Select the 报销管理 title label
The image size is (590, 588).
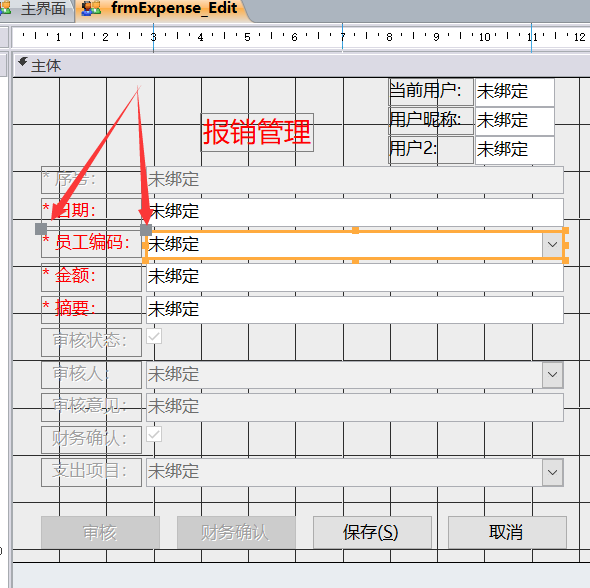(257, 132)
